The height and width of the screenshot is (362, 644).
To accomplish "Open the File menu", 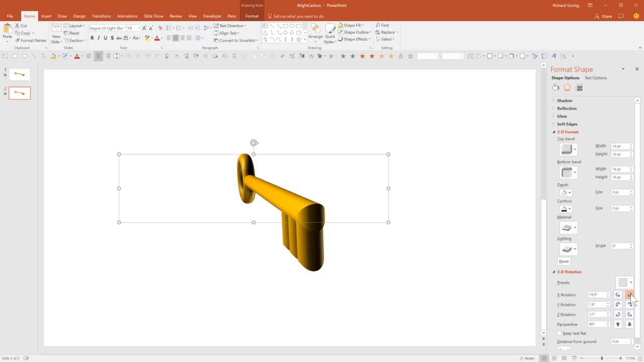I will point(10,16).
